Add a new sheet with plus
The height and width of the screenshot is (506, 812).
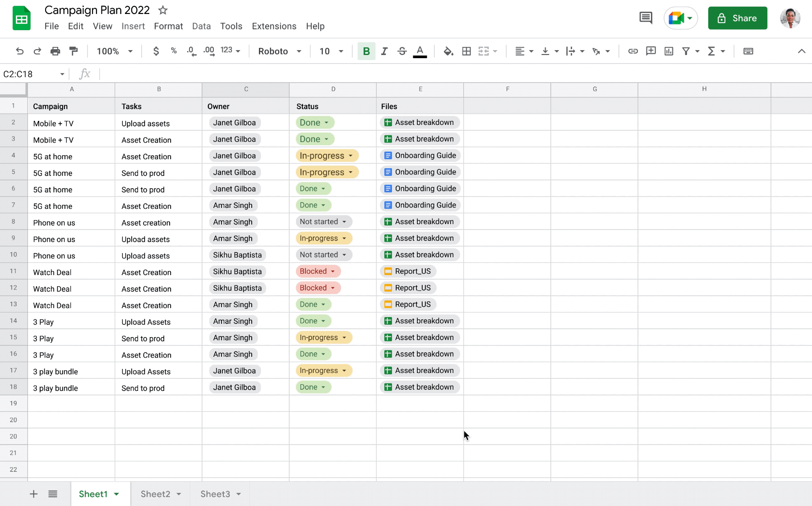(34, 494)
